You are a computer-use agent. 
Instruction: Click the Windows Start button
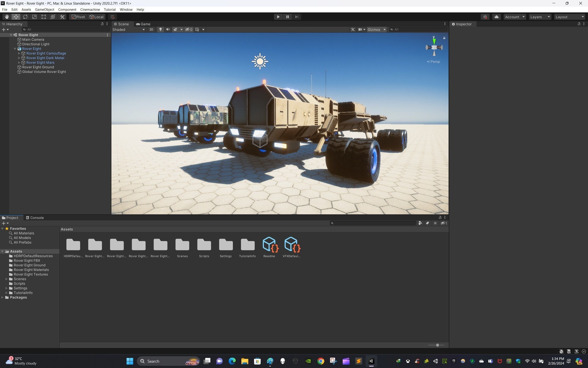[x=130, y=361]
